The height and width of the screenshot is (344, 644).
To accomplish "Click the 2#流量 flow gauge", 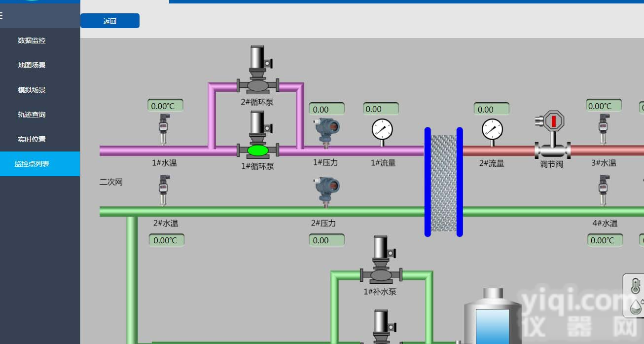I will pyautogui.click(x=492, y=130).
